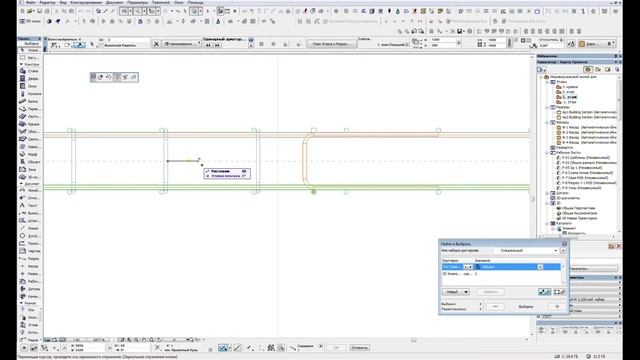This screenshot has height=360, width=640.
Task: Open the Редактор menu
Action: tap(47, 2)
